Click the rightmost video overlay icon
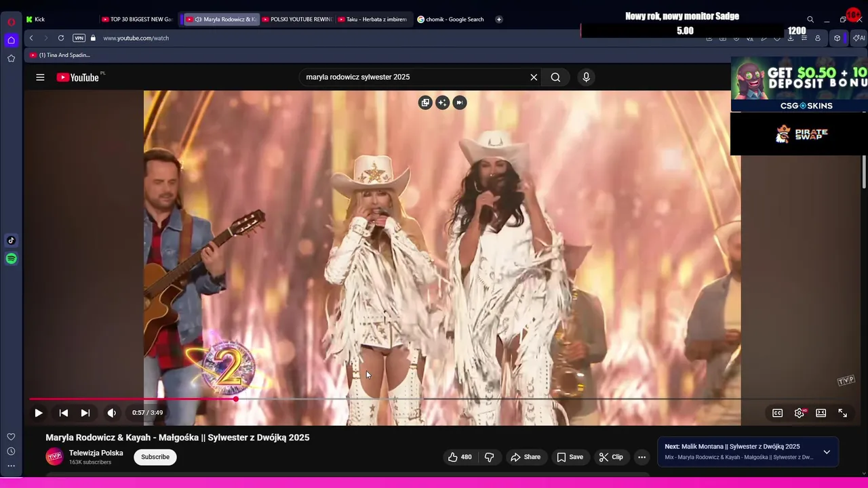 [460, 102]
